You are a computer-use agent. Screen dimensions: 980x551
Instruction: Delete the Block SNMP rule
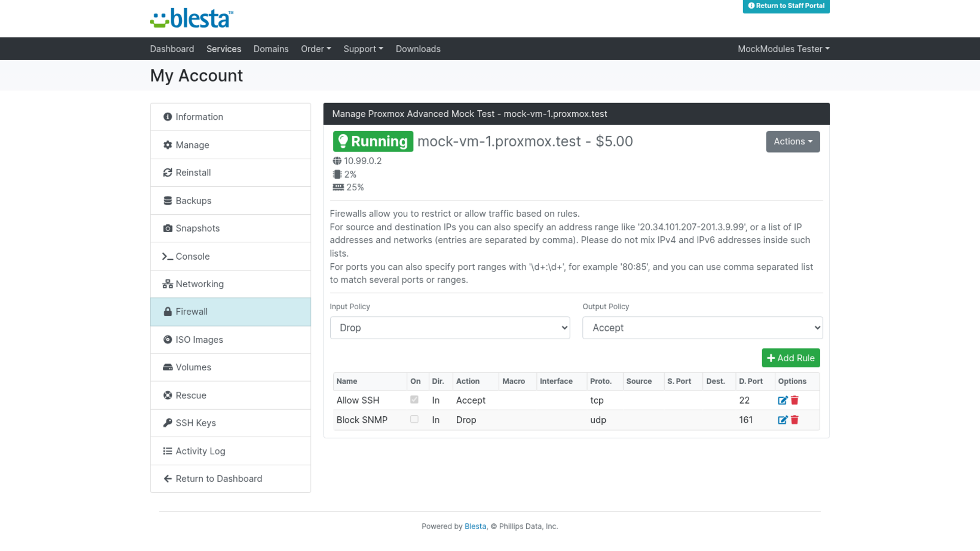pos(794,420)
